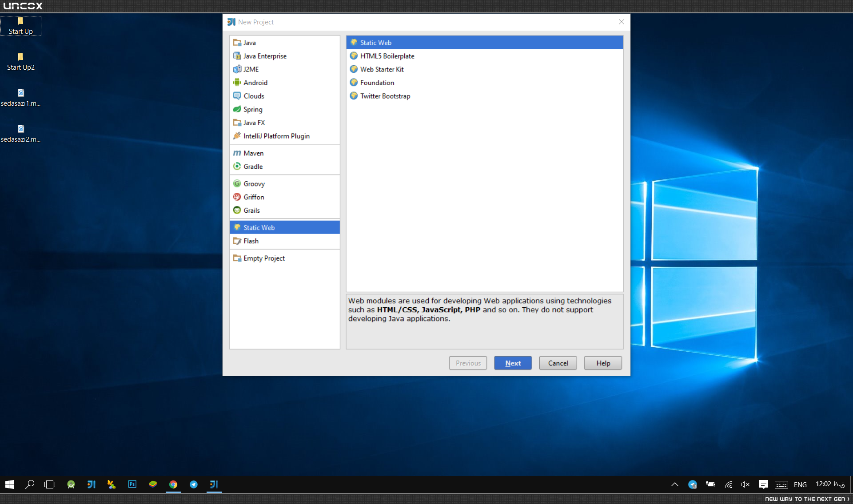Viewport: 853px width, 504px height.
Task: Choose J2ME in project list
Action: [285, 69]
